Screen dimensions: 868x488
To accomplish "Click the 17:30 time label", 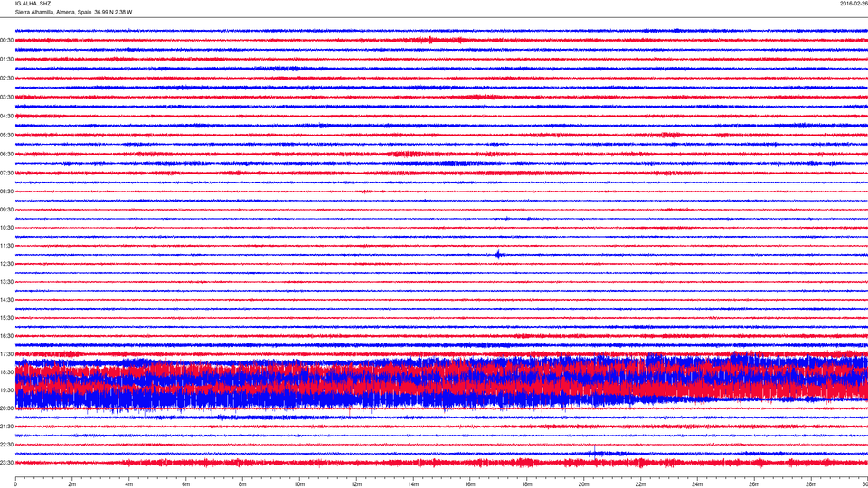I will click(6, 354).
